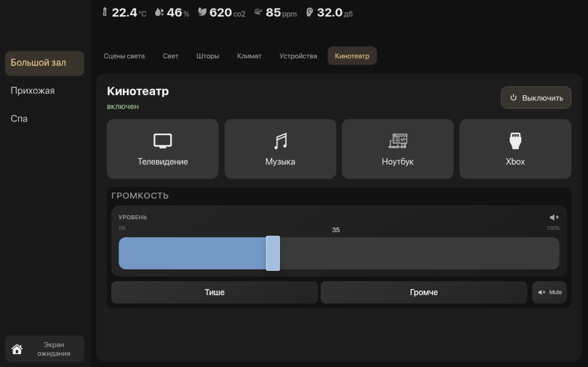
Task: Select the Xbox source card
Action: [515, 149]
